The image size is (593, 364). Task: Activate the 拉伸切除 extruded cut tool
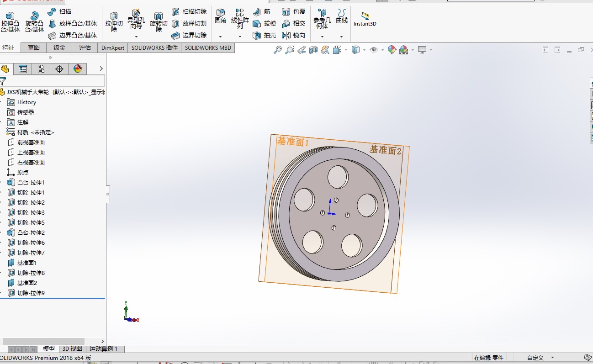pos(114,22)
